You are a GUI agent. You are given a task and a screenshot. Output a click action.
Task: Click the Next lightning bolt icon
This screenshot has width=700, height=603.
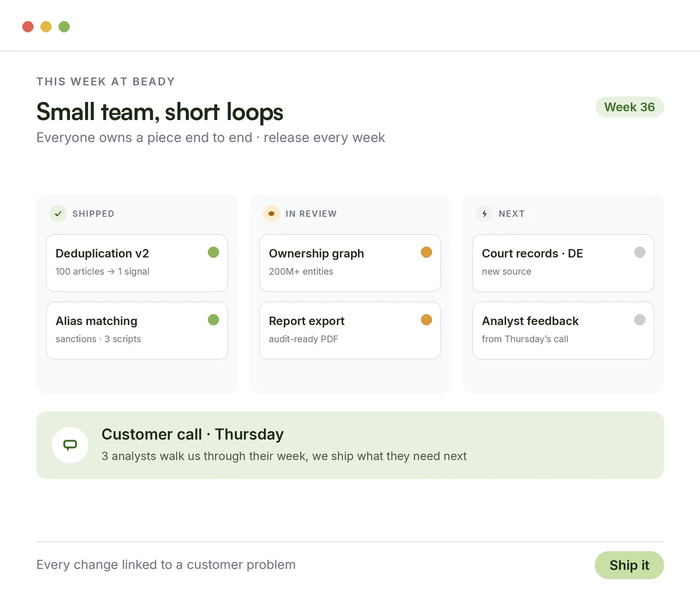click(485, 213)
